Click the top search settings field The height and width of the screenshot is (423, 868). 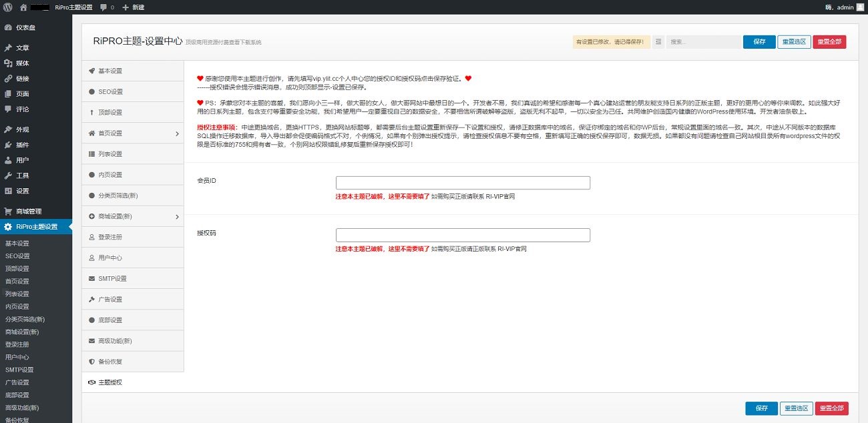click(x=702, y=41)
